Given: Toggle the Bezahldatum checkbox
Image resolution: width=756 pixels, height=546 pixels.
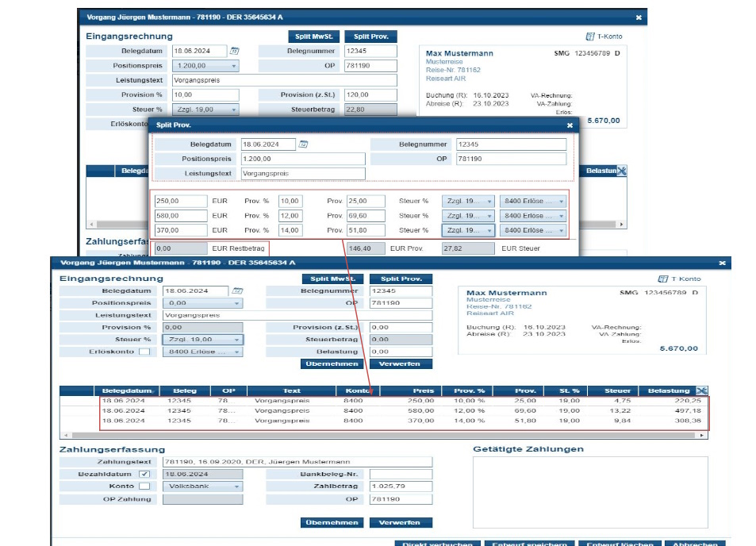Looking at the screenshot, I should (144, 474).
